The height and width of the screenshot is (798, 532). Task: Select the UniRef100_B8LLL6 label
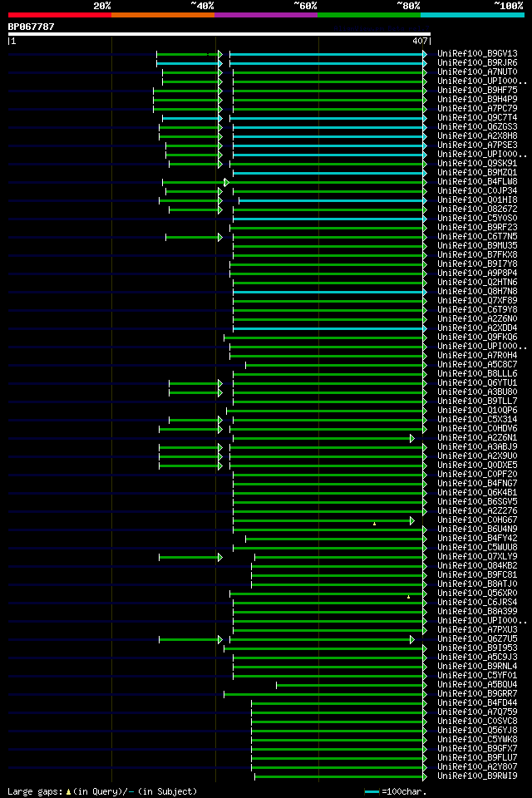click(x=477, y=373)
